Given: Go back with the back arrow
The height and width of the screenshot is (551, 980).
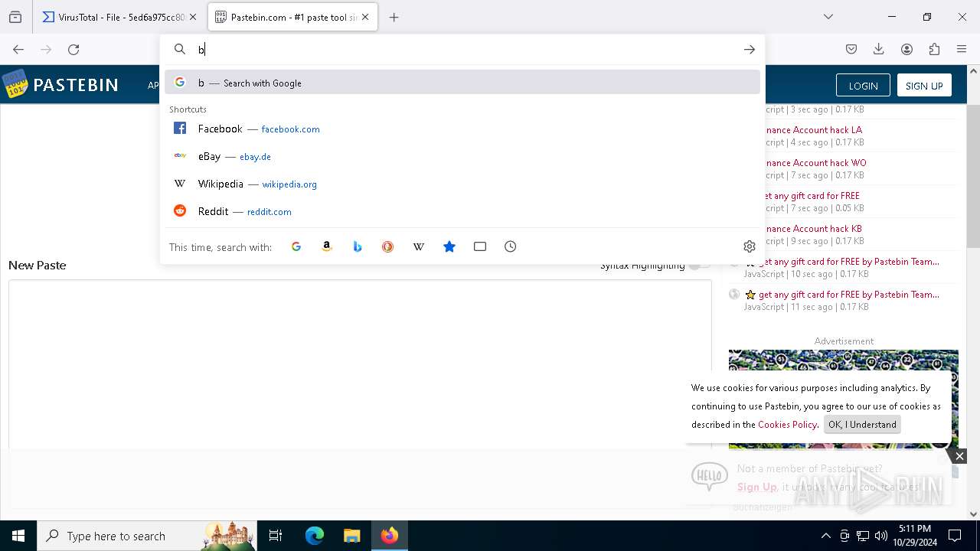Looking at the screenshot, I should [18, 49].
